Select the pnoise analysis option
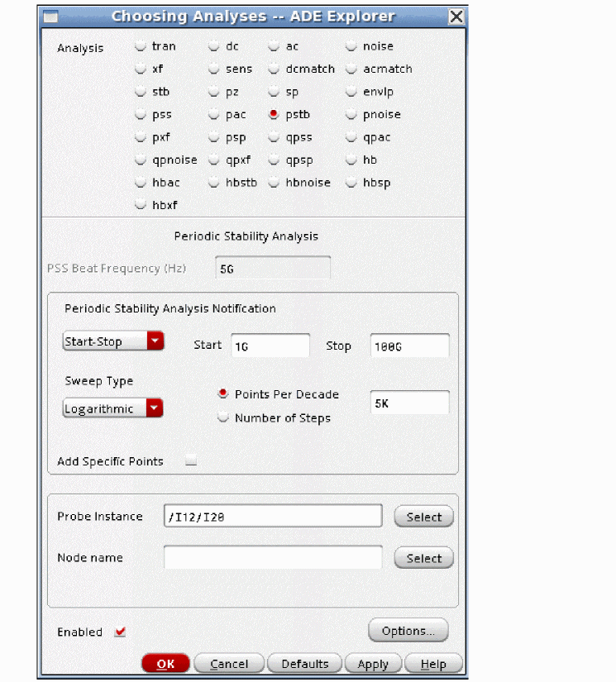This screenshot has width=616, height=682. 351,114
